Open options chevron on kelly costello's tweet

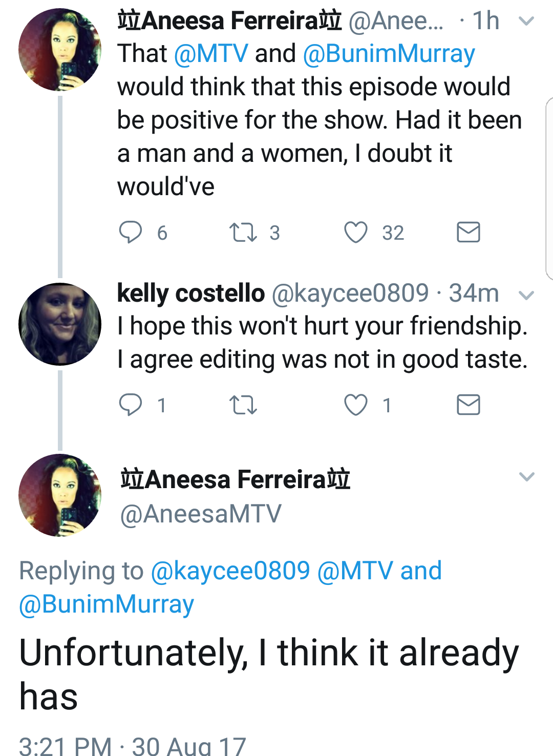point(526,295)
